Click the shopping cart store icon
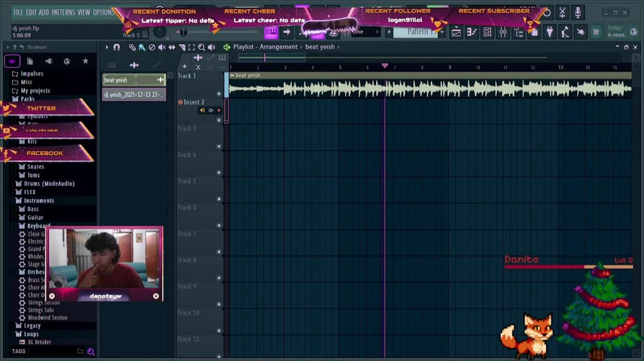This screenshot has width=644, height=361. tap(596, 32)
